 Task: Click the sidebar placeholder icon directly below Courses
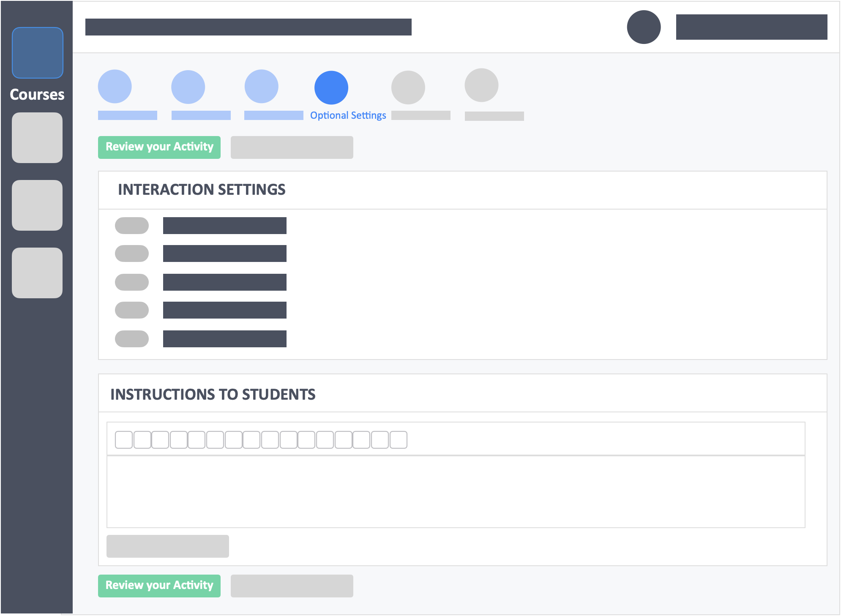tap(37, 138)
